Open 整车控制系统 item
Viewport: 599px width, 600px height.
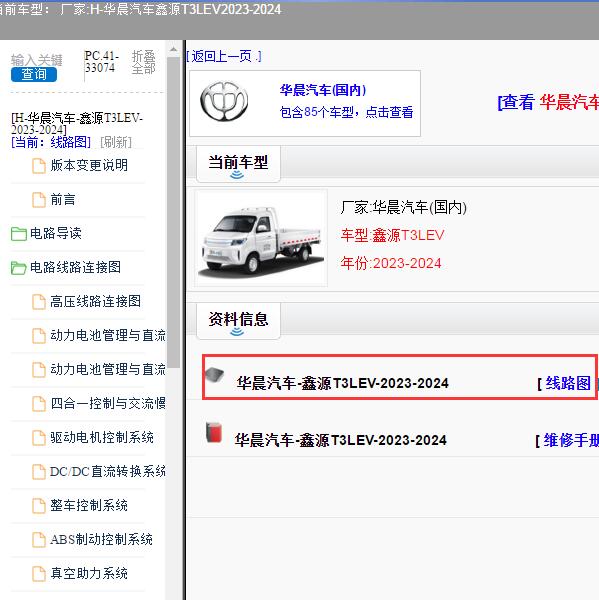click(89, 505)
